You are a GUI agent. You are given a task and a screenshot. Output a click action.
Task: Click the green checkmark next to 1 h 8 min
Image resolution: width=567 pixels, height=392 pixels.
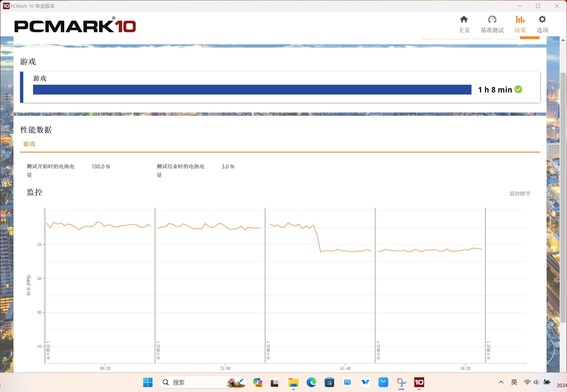518,89
